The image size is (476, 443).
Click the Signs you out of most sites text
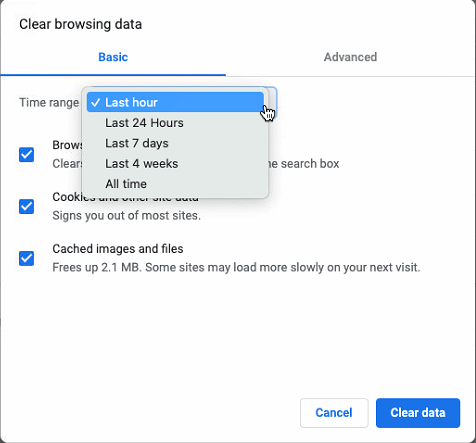126,216
